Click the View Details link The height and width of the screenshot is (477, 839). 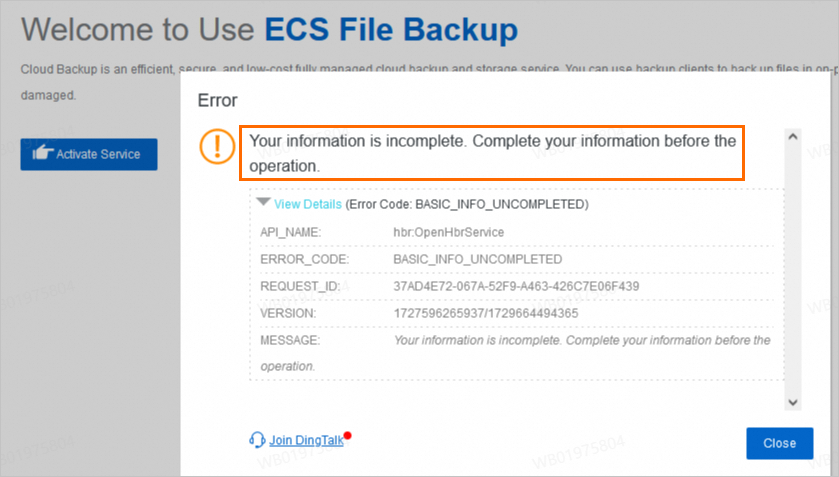click(x=307, y=204)
